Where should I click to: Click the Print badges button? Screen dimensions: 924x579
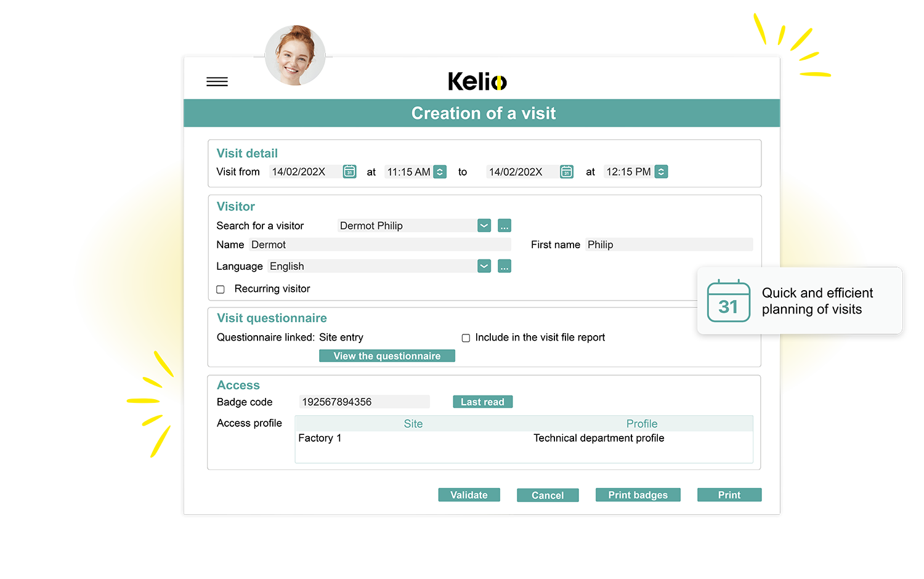tap(638, 495)
